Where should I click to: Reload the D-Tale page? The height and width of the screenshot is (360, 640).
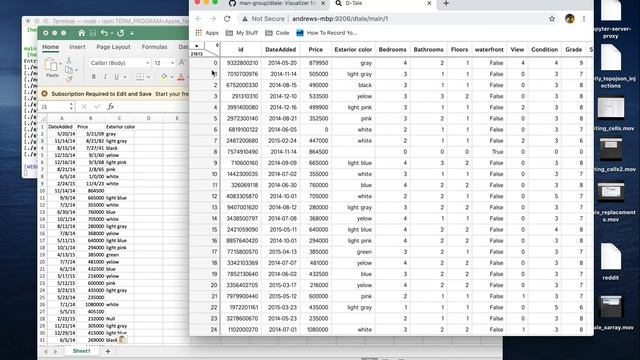click(227, 19)
